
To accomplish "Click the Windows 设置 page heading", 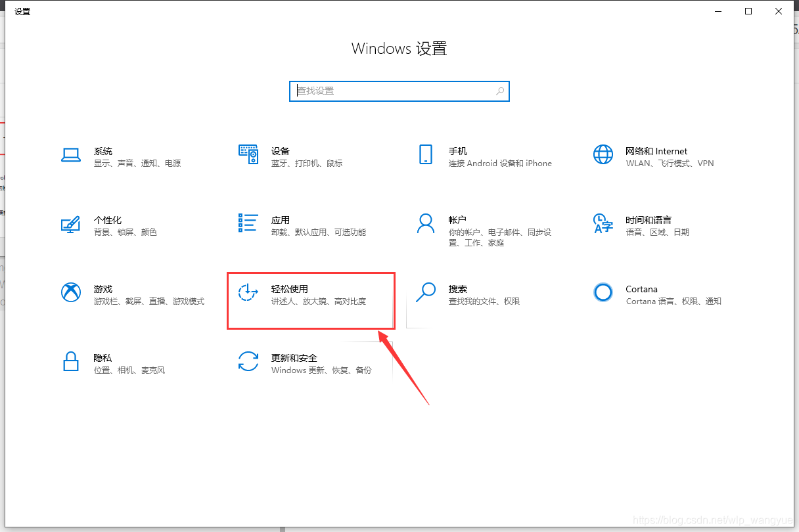I will [399, 49].
